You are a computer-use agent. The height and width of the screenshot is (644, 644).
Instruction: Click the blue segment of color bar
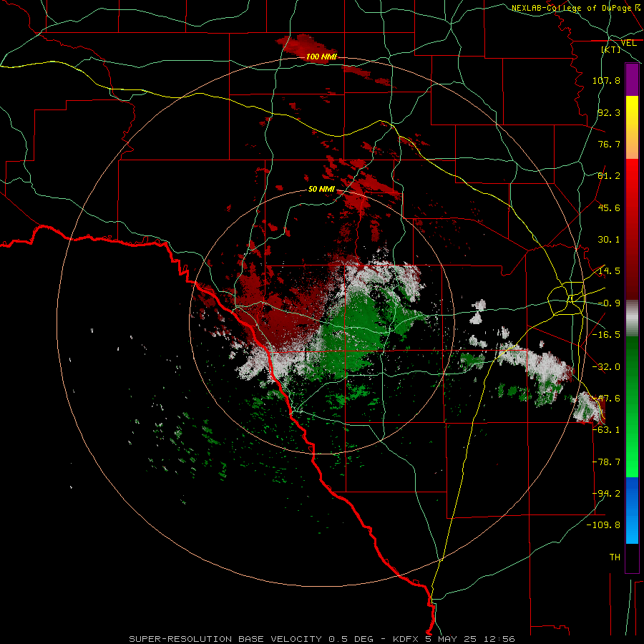coord(632,510)
